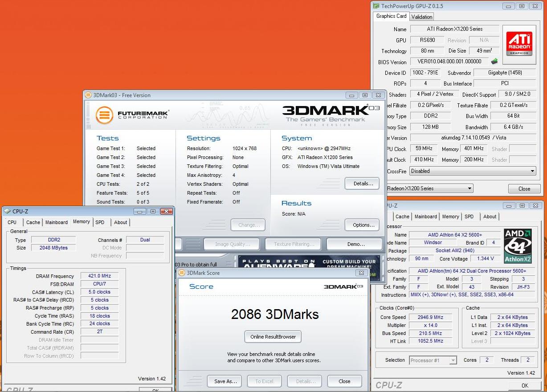Select the Graphics Card tab in GPU-Z
Image resolution: width=547 pixels, height=392 pixels.
click(391, 16)
